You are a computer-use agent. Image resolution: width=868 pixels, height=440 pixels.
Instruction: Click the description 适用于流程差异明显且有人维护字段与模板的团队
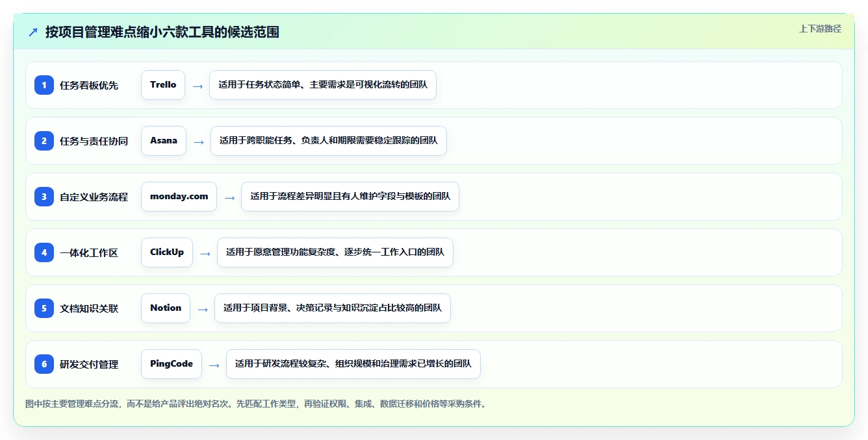pos(350,197)
